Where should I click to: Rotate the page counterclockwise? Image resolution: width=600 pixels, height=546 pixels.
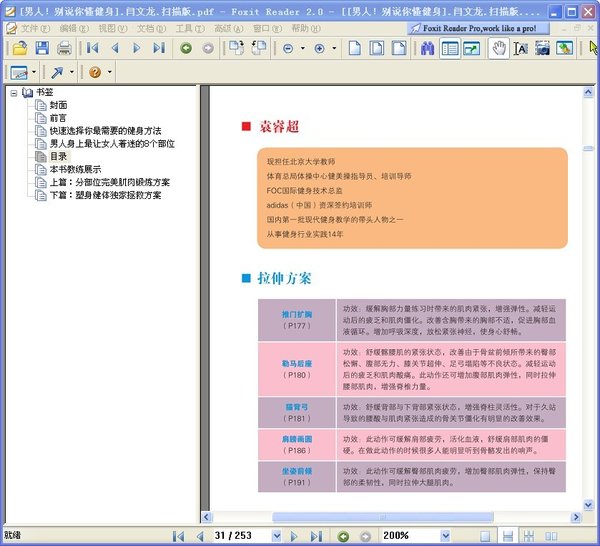click(259, 48)
